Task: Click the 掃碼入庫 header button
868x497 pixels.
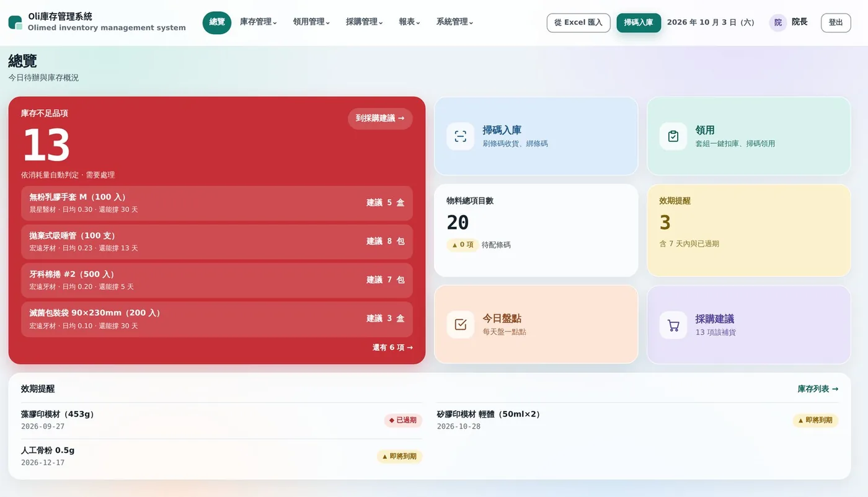Action: pos(639,23)
